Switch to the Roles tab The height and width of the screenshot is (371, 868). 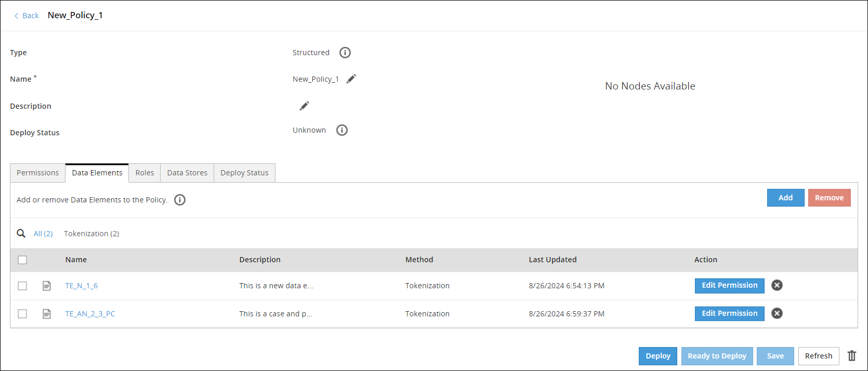[x=144, y=173]
